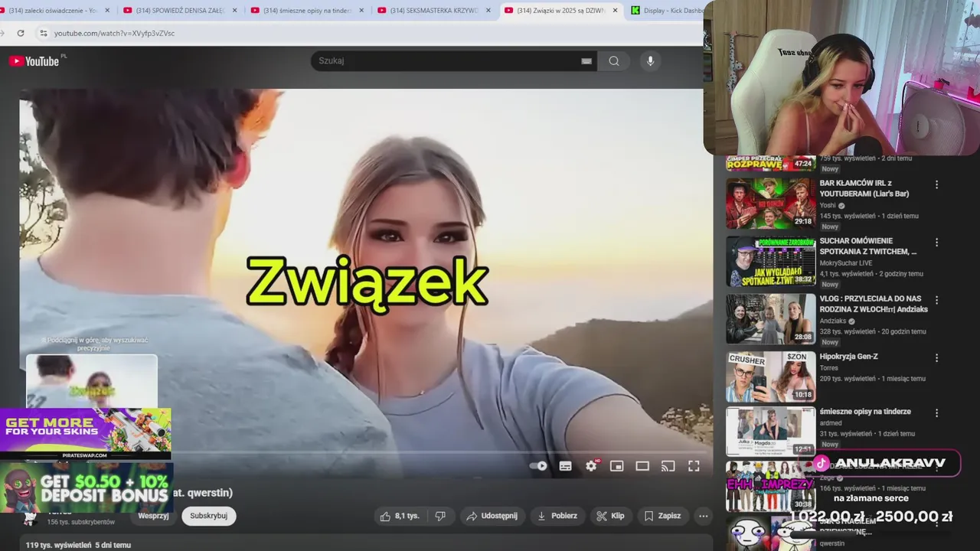Click the Udostępnij share button
980x551 pixels.
click(x=493, y=516)
